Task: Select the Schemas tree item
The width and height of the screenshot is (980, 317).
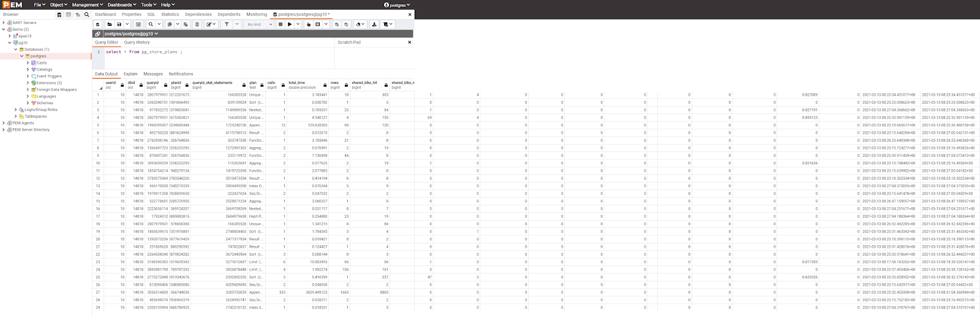Action: coord(45,103)
